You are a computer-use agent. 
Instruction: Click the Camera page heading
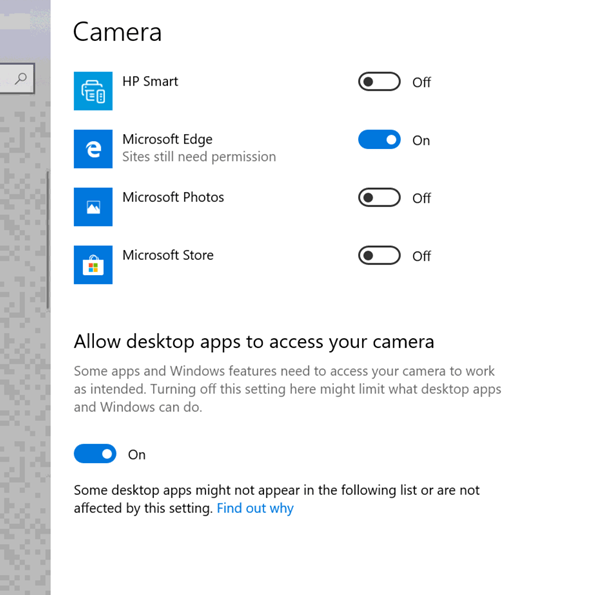(x=117, y=32)
